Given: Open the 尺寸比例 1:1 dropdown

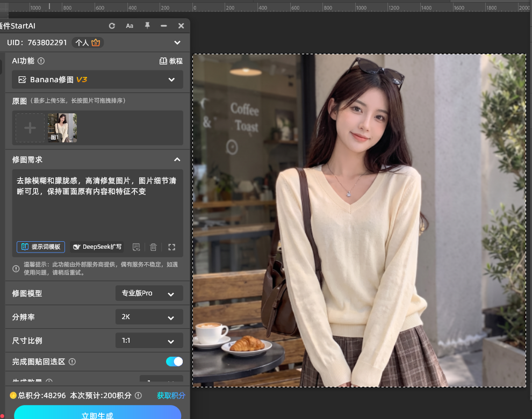Looking at the screenshot, I should pos(149,341).
